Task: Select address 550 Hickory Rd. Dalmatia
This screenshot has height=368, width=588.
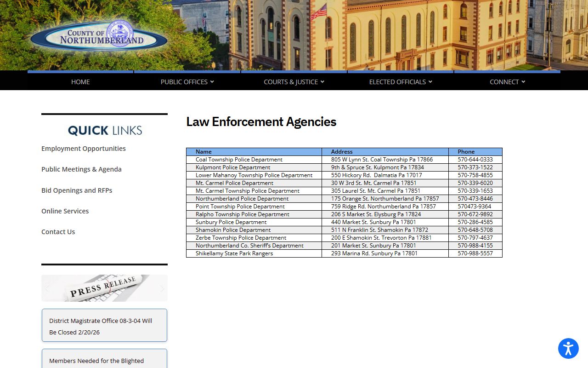Action: pyautogui.click(x=385, y=175)
